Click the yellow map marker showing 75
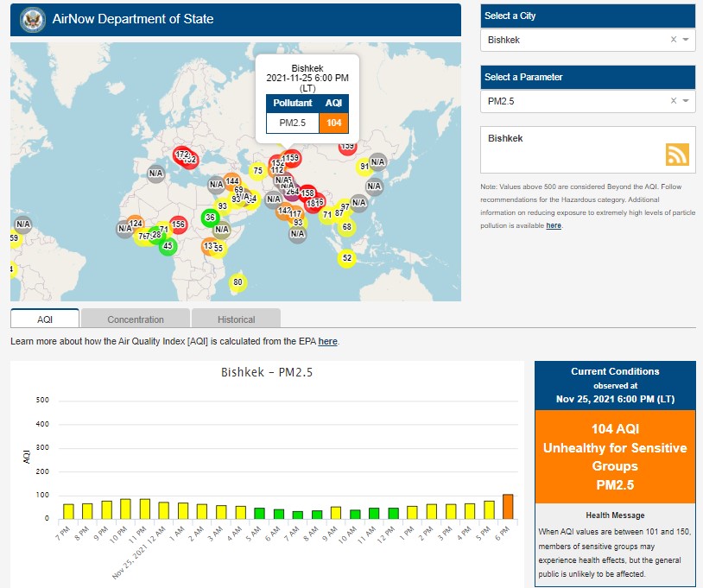Image resolution: width=703 pixels, height=588 pixels. coord(256,171)
